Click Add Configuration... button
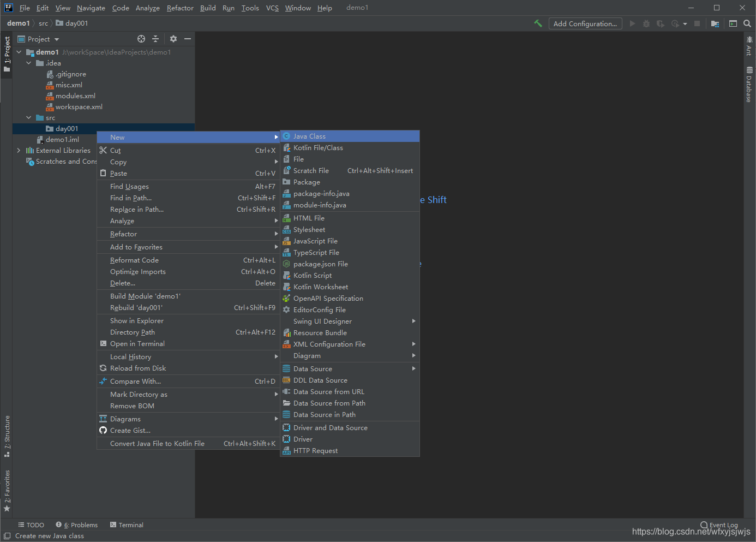Image resolution: width=756 pixels, height=542 pixels. [x=585, y=23]
